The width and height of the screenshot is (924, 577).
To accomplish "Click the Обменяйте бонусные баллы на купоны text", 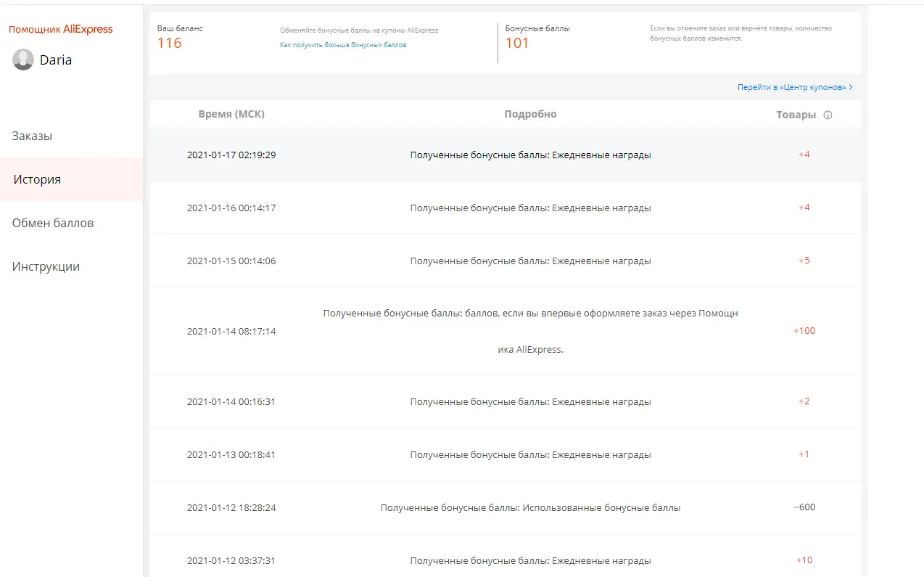I will tap(359, 30).
